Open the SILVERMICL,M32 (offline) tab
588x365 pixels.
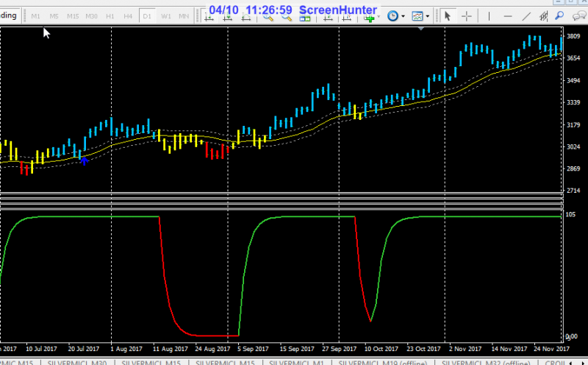point(486,362)
